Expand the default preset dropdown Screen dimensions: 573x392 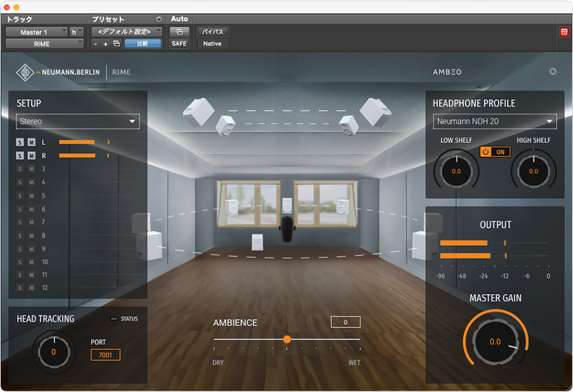tap(127, 32)
